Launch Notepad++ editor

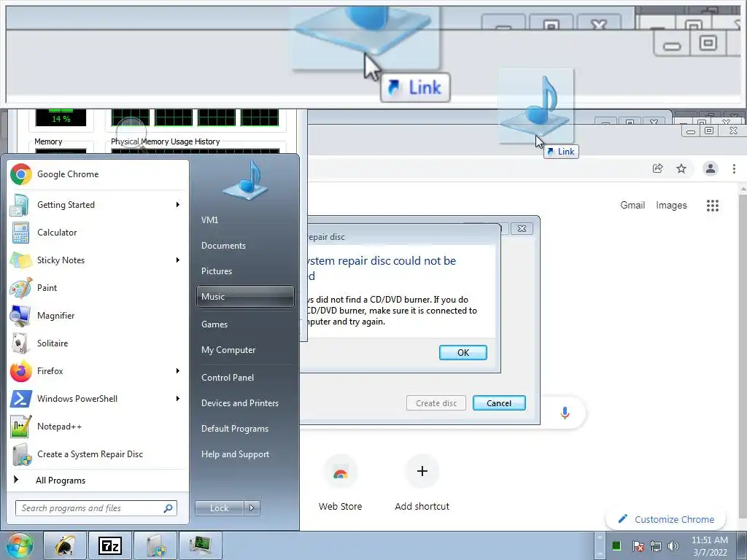[x=98, y=426]
